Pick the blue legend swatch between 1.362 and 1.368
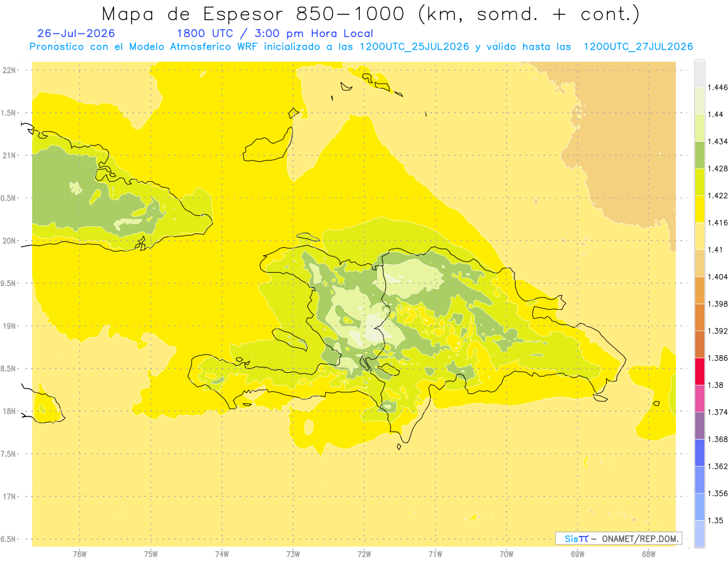728x562 pixels. [699, 452]
